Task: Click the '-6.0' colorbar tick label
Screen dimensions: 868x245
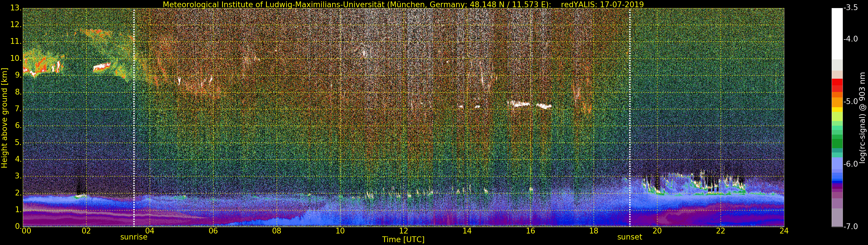Action: click(850, 164)
